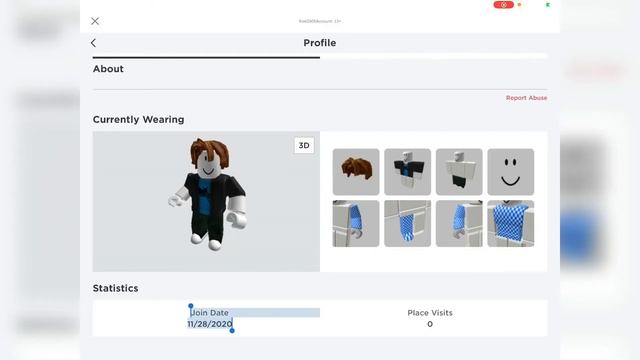
Task: Open the black jacket shirt item thumbnail
Action: coord(407,172)
